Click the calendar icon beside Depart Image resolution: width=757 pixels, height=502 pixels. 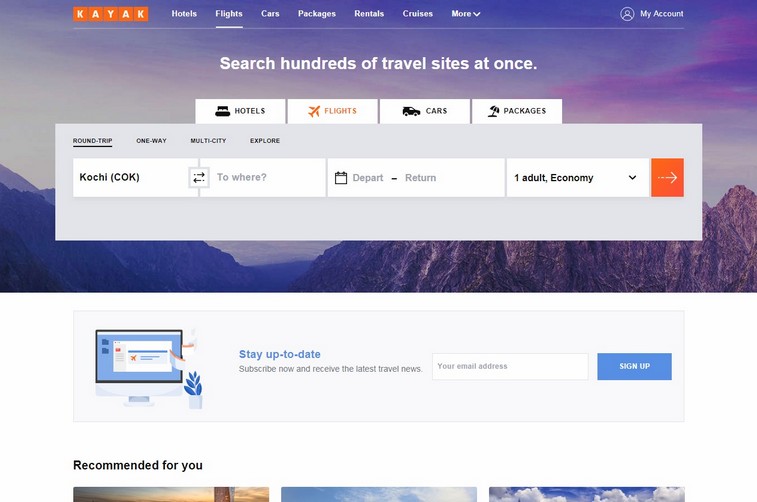coord(341,178)
